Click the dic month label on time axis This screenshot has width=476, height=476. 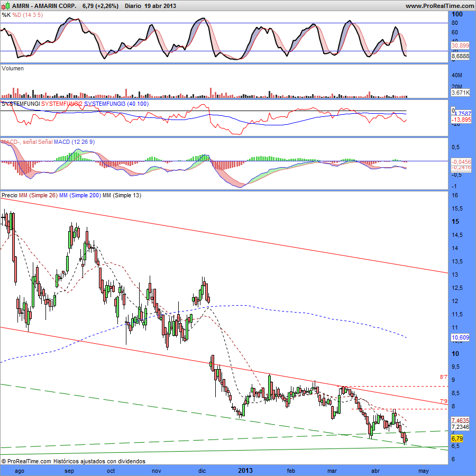(202, 471)
